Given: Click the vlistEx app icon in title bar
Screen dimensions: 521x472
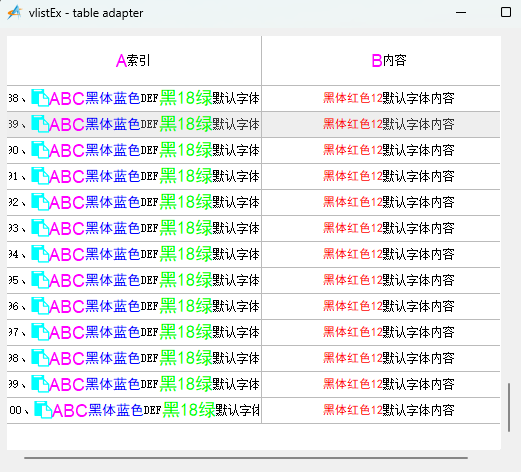Looking at the screenshot, I should [14, 13].
